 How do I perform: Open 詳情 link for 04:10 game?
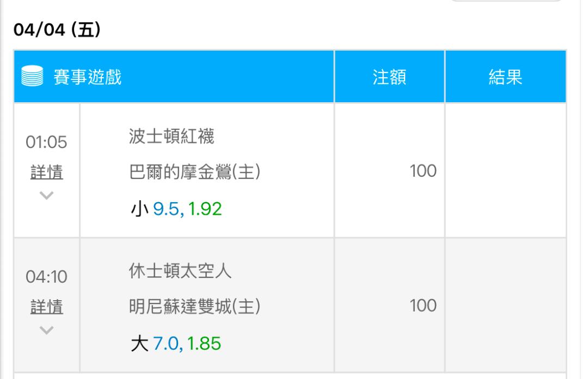click(46, 307)
